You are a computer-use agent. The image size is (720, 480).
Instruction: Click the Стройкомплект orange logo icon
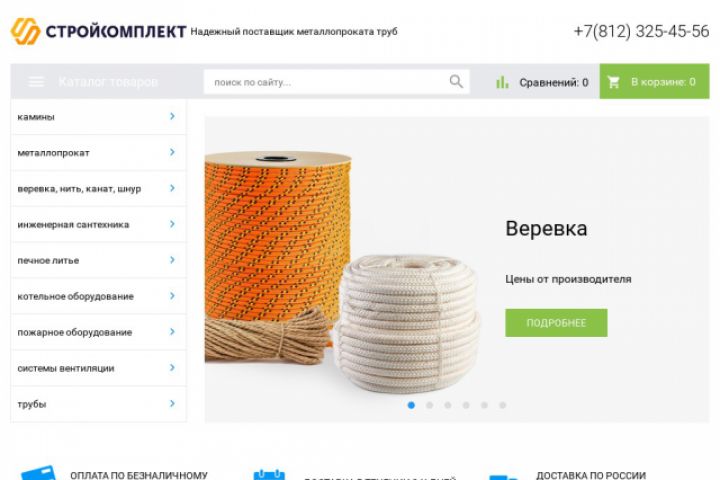(25, 31)
